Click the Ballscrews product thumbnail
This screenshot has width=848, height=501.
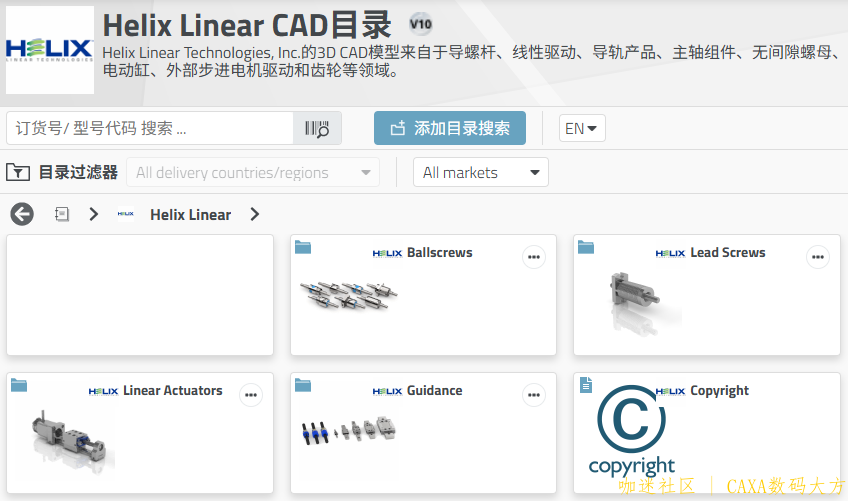coord(349,295)
